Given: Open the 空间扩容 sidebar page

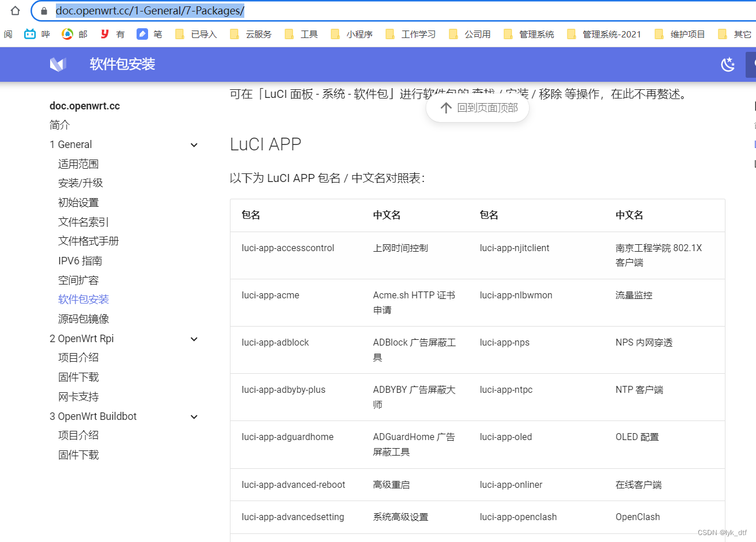Looking at the screenshot, I should pos(78,281).
